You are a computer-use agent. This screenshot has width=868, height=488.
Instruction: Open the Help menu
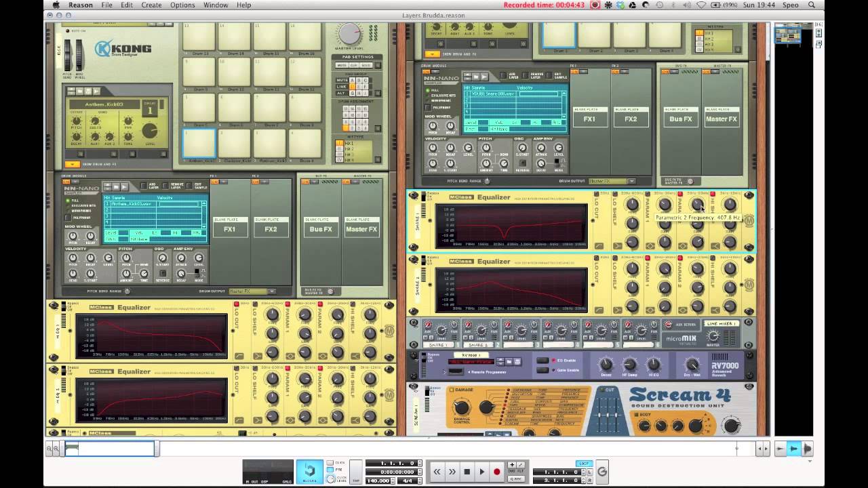[x=243, y=5]
